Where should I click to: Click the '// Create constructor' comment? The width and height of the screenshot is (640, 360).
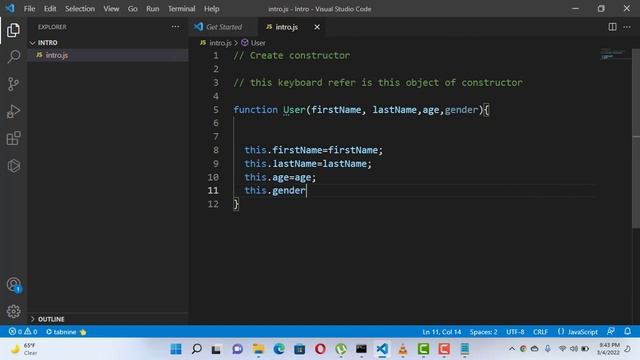coord(291,56)
